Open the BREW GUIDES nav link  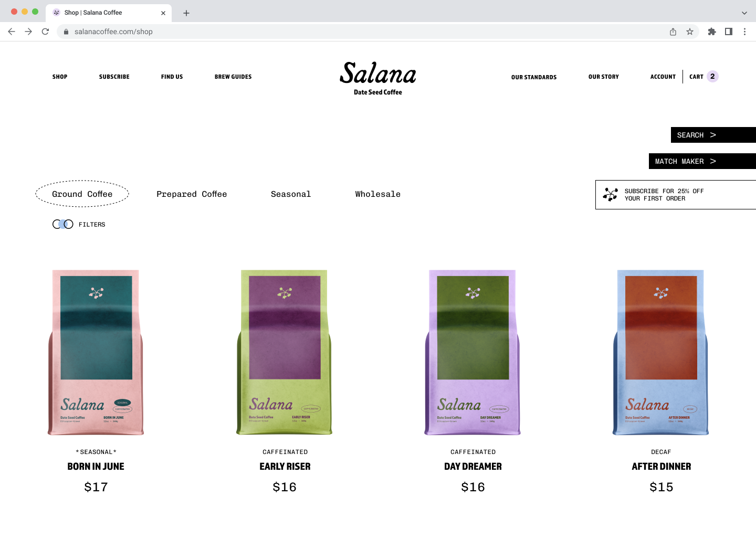pyautogui.click(x=233, y=77)
